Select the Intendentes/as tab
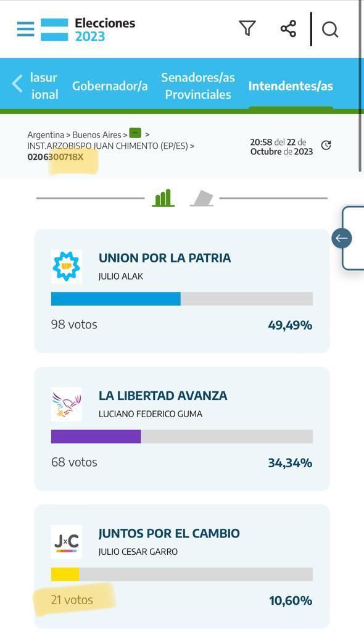364x632 pixels. tap(291, 86)
